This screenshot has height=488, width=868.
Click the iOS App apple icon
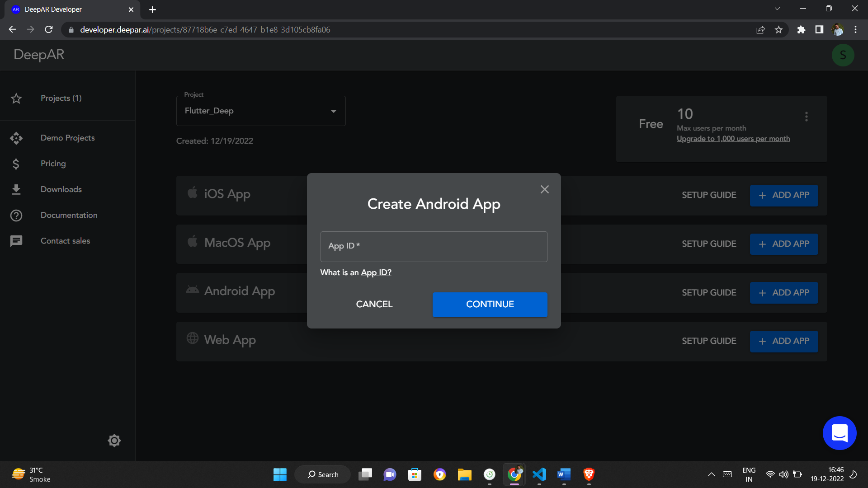point(193,192)
